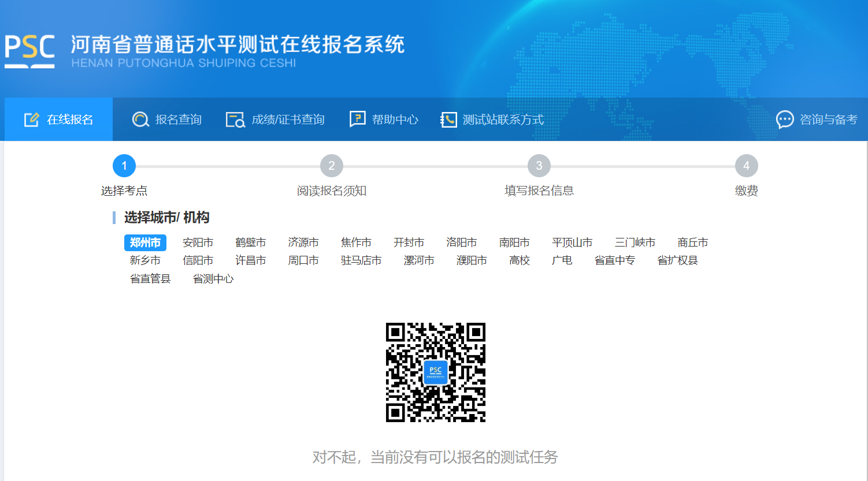This screenshot has height=481, width=868.
Task: Select 平顶山市 city option
Action: click(572, 243)
